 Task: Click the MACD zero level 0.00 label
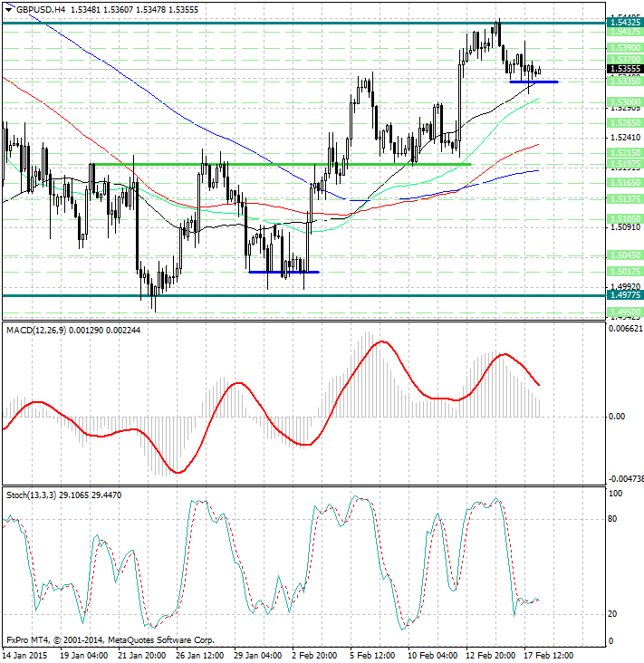[x=618, y=417]
